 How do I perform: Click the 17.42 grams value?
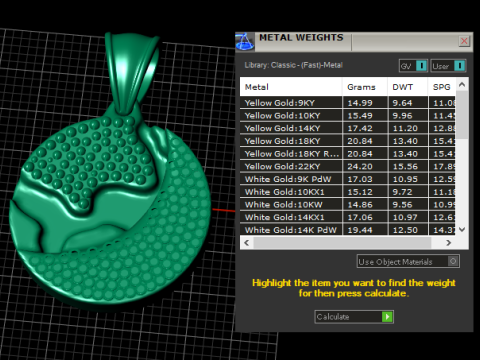[360, 128]
